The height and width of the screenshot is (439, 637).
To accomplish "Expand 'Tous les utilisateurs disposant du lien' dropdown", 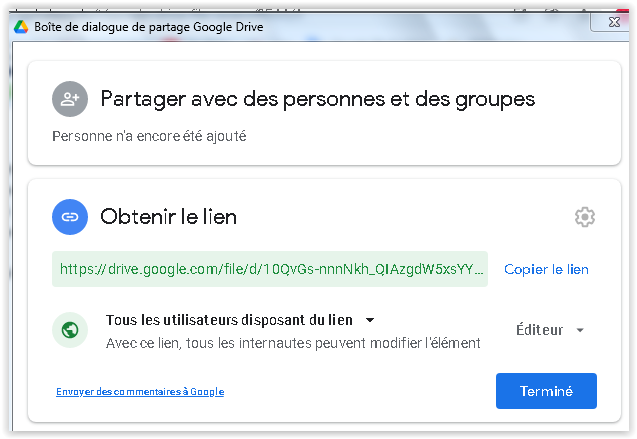I will tap(240, 320).
